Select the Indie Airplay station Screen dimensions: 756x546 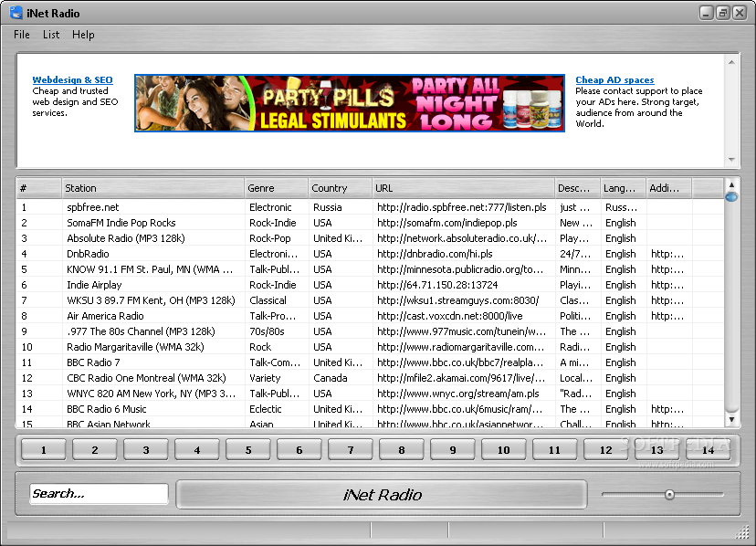pos(370,285)
